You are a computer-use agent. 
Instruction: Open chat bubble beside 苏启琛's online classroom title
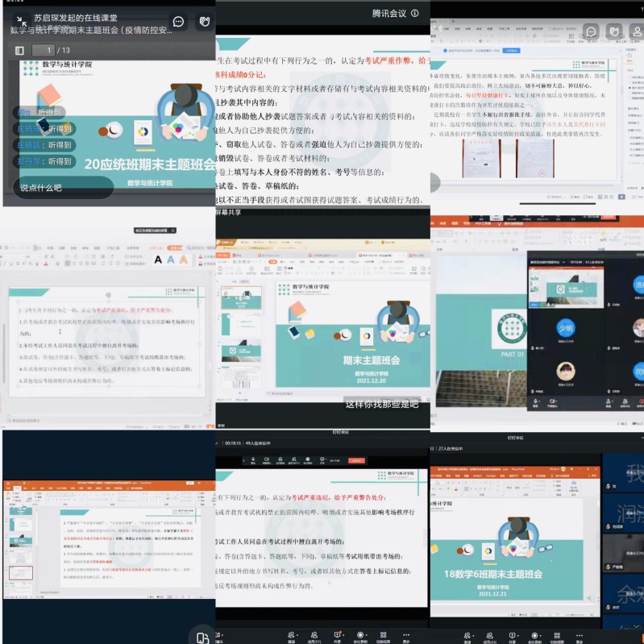[178, 22]
